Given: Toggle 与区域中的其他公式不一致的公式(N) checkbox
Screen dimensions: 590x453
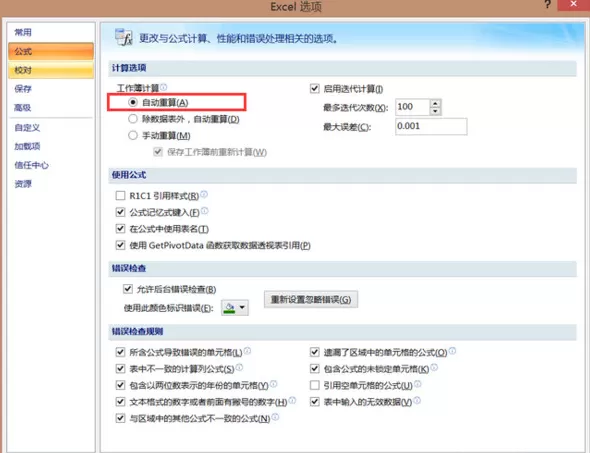Looking at the screenshot, I should 120,418.
